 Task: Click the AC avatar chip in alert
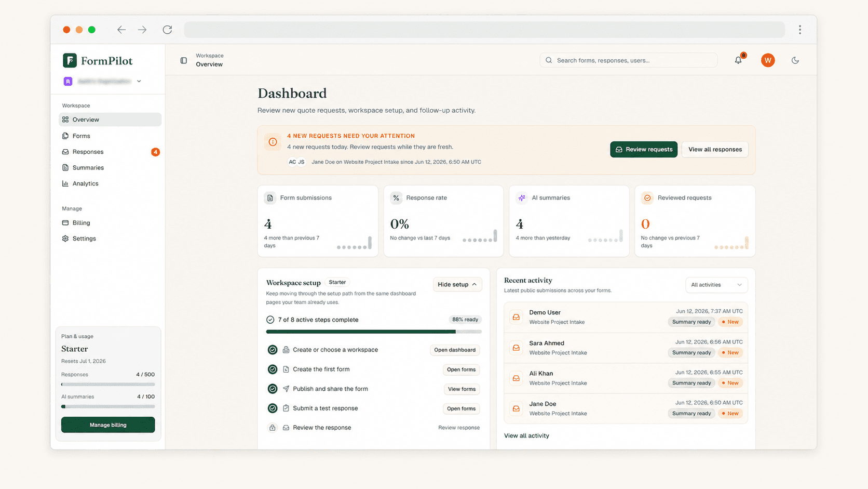coord(292,162)
